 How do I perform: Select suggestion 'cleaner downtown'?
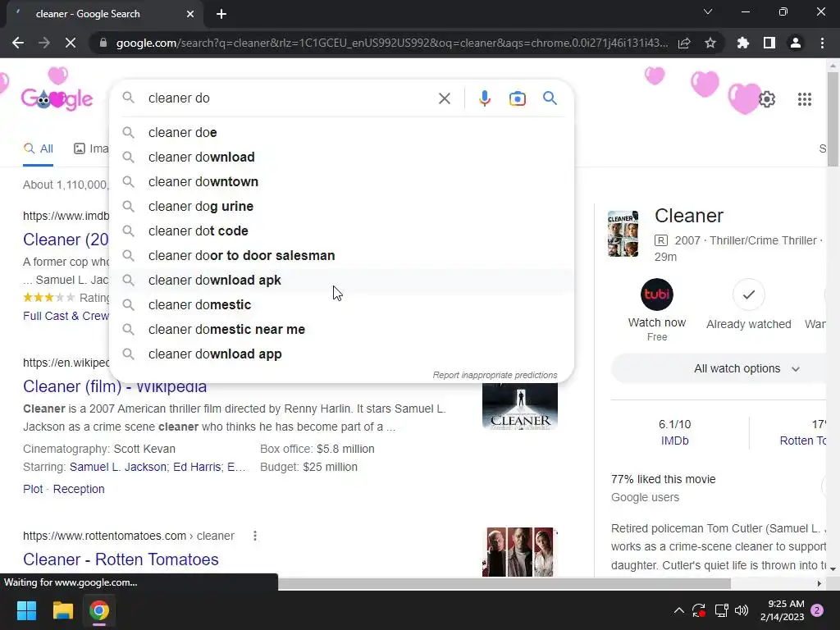pos(342,181)
